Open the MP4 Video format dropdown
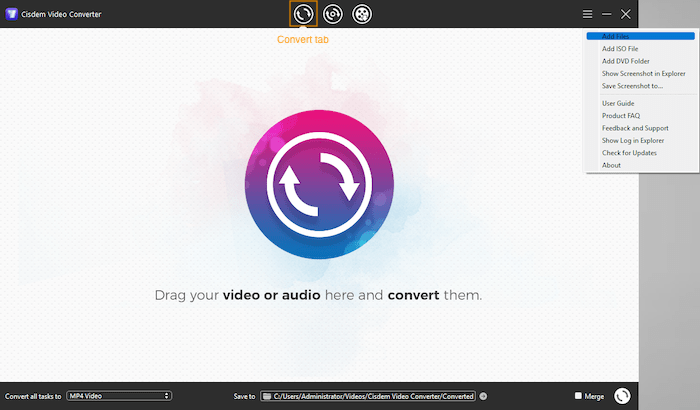 tap(119, 396)
